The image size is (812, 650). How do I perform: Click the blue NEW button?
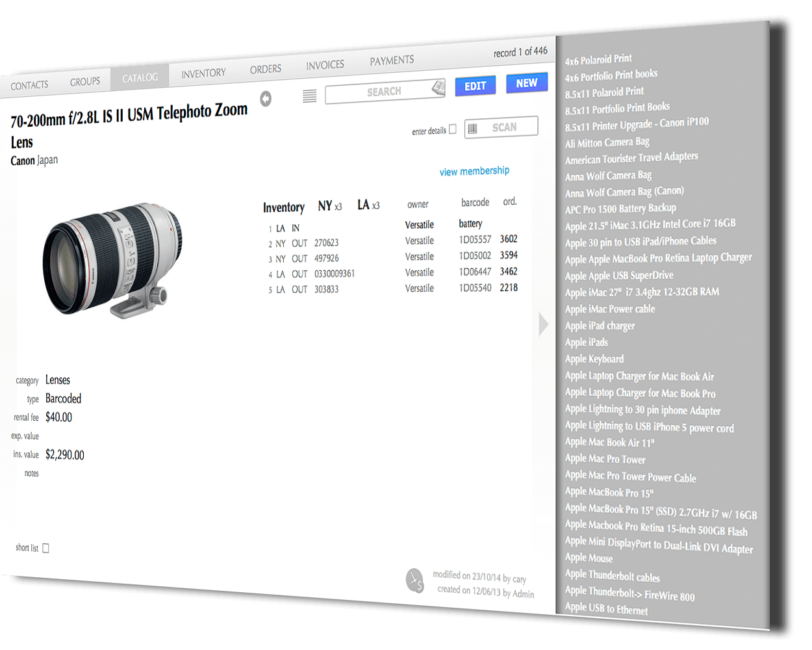point(527,83)
